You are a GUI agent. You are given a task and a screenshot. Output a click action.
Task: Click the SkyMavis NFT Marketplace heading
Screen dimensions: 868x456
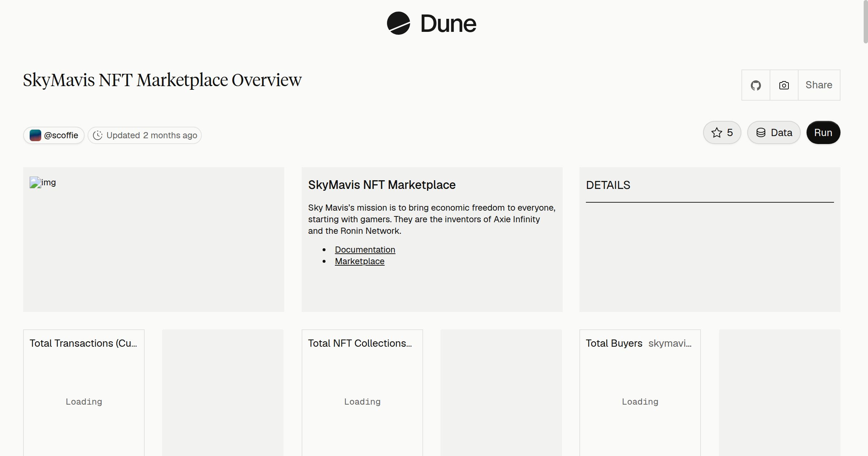point(382,185)
